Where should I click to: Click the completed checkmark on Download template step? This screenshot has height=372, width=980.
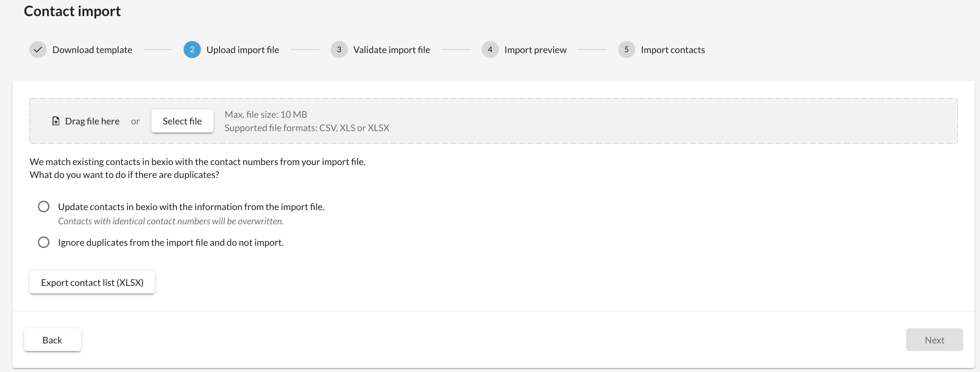38,50
